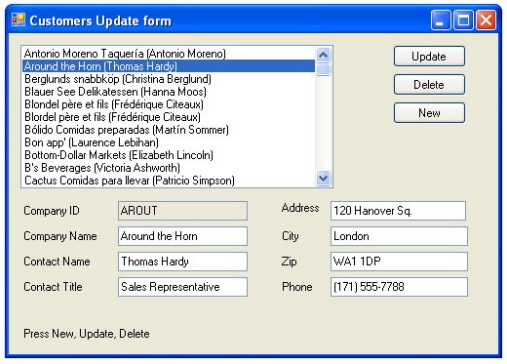Maximize the Customers Update form window

point(463,20)
